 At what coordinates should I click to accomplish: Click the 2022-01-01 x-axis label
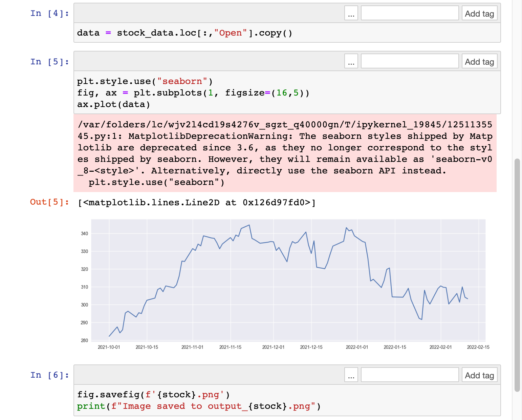pyautogui.click(x=357, y=347)
